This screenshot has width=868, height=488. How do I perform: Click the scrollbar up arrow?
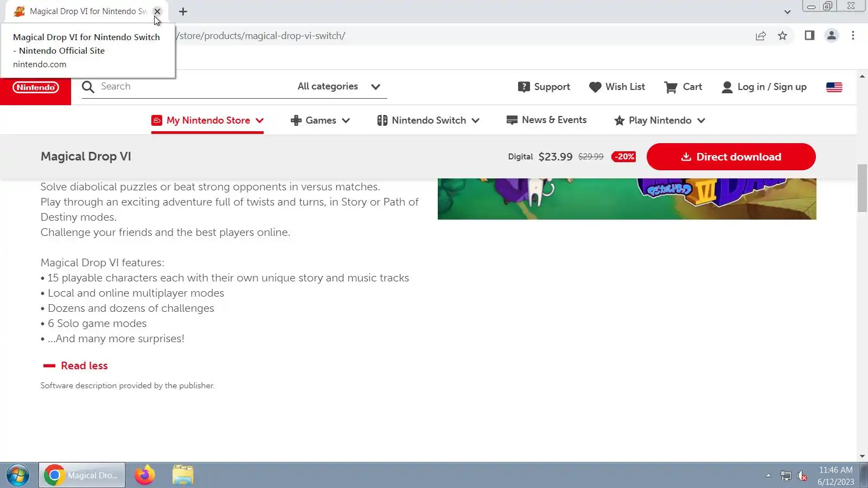click(x=862, y=76)
